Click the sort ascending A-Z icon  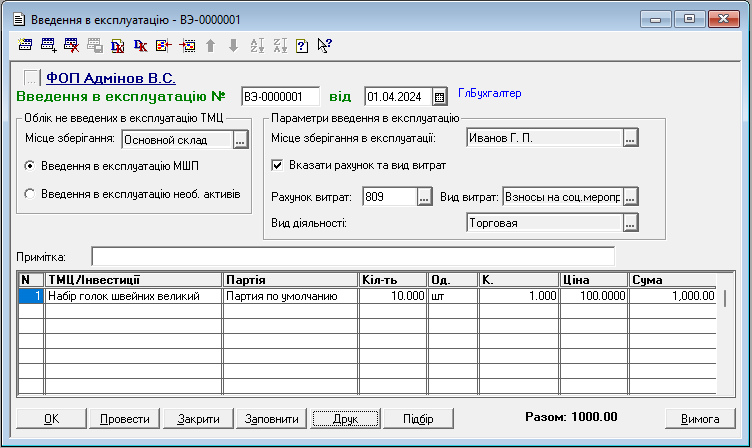(x=256, y=45)
